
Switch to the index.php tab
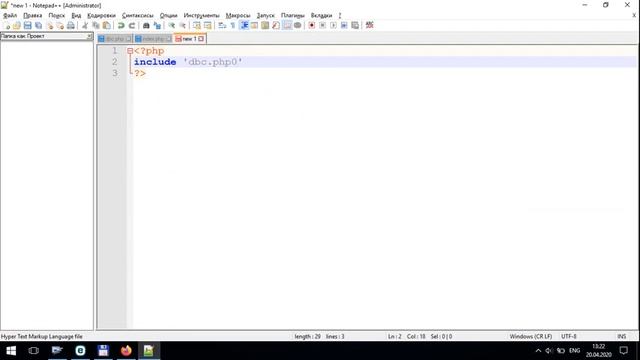point(153,39)
